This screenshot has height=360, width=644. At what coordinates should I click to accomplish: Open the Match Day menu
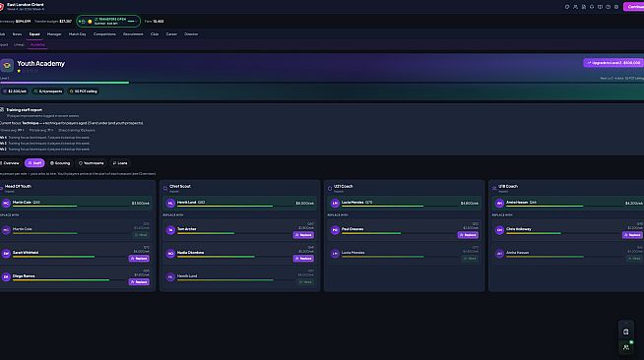[77, 34]
